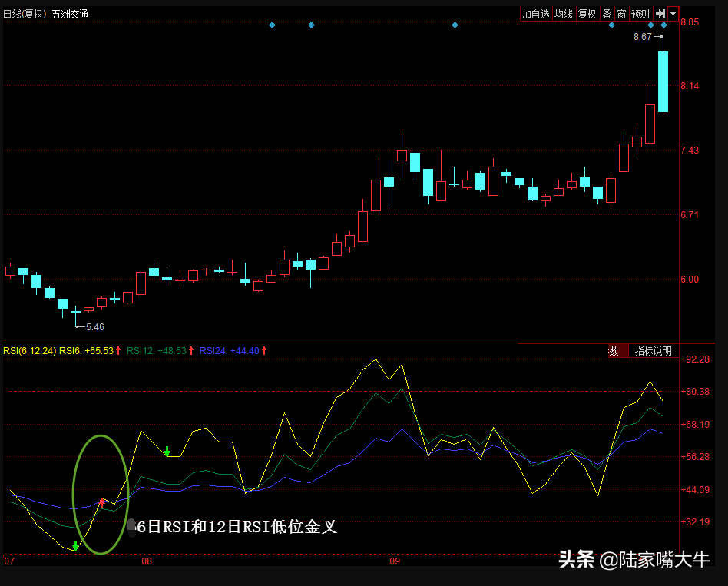Viewport: 728px width, 586px height.
Task: Click the 6.00 price axis label
Action: [690, 279]
